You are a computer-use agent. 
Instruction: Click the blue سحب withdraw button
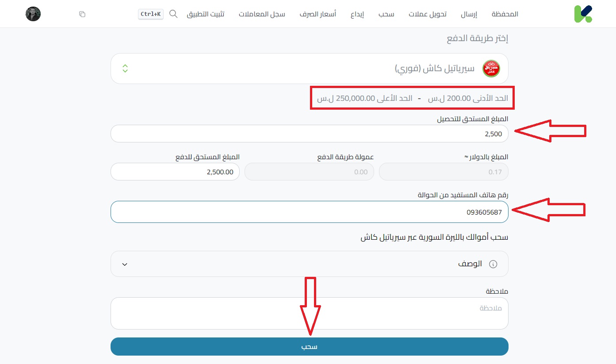coord(310,347)
